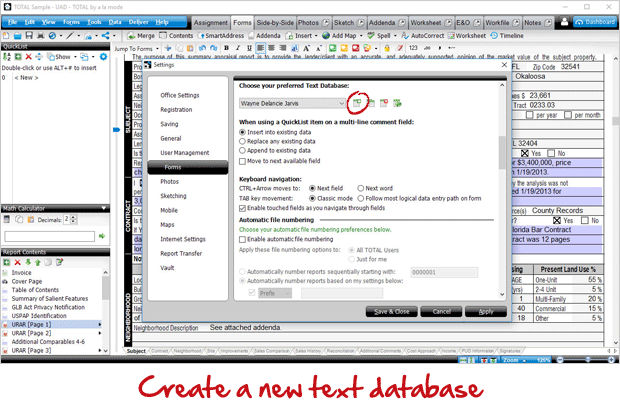Click the Apply button in Settings
The width and height of the screenshot is (620, 410).
point(486,312)
